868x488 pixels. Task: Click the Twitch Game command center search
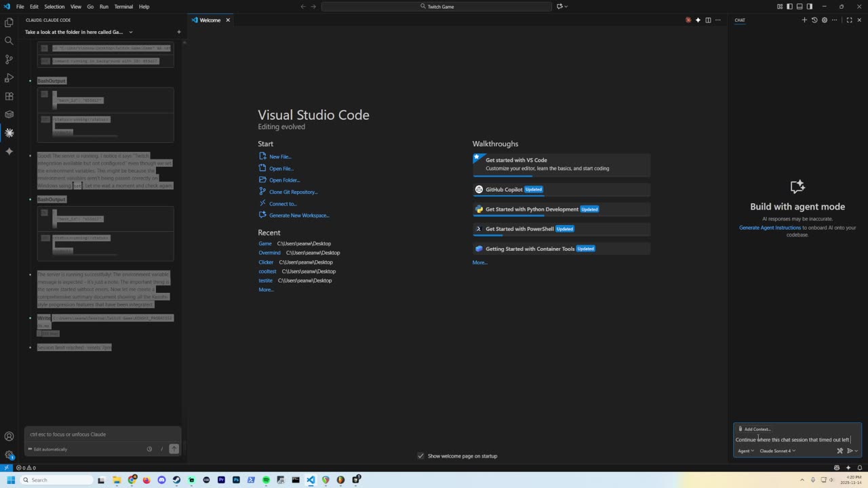click(437, 7)
